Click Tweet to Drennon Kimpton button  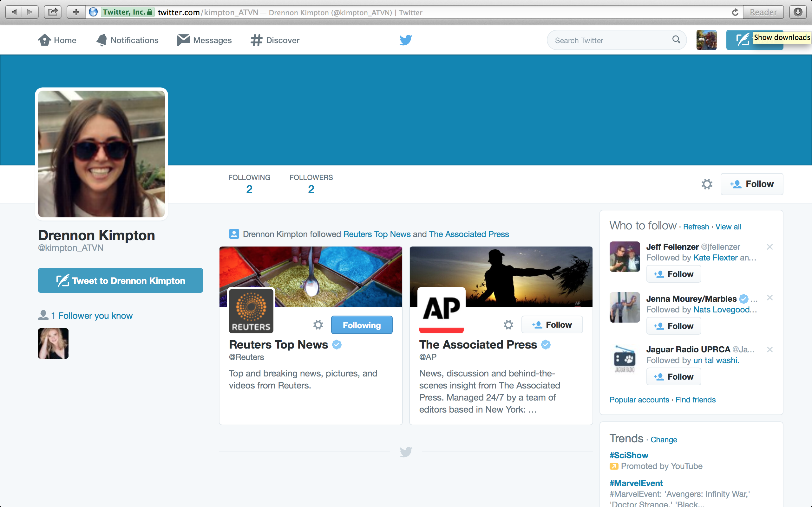(x=121, y=281)
